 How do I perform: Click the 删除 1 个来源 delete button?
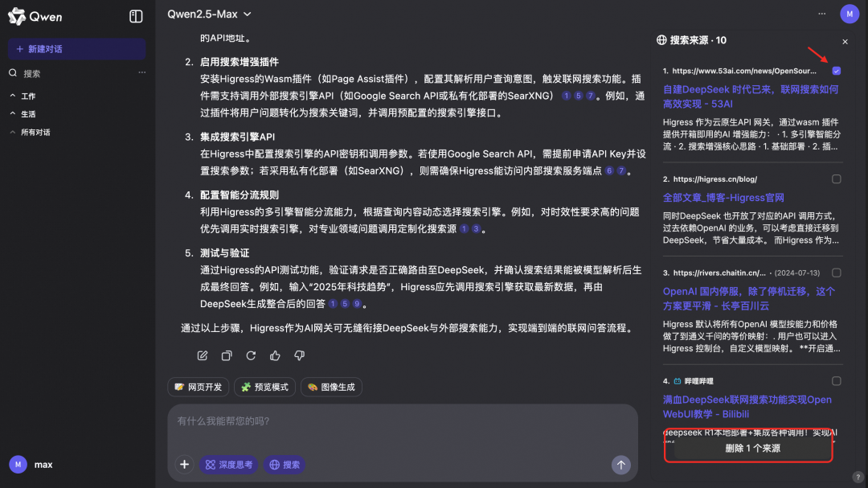tap(747, 448)
